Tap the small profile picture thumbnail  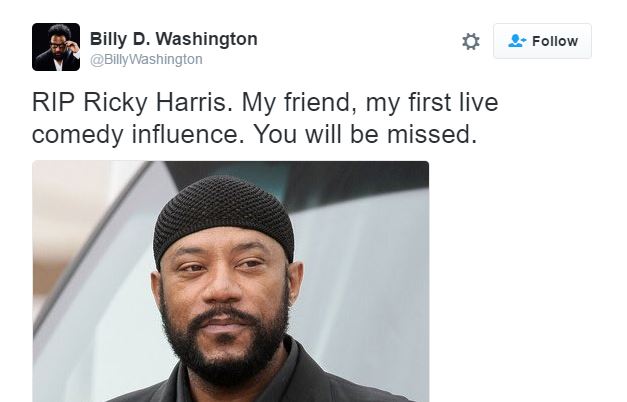tap(56, 47)
